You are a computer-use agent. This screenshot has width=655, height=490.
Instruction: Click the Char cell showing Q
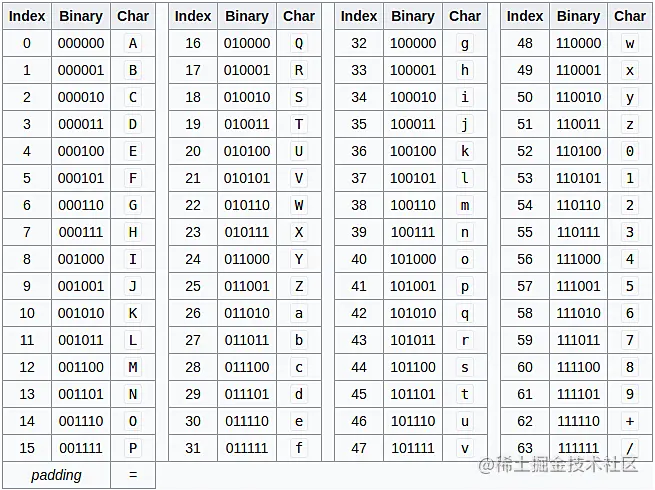coord(299,43)
